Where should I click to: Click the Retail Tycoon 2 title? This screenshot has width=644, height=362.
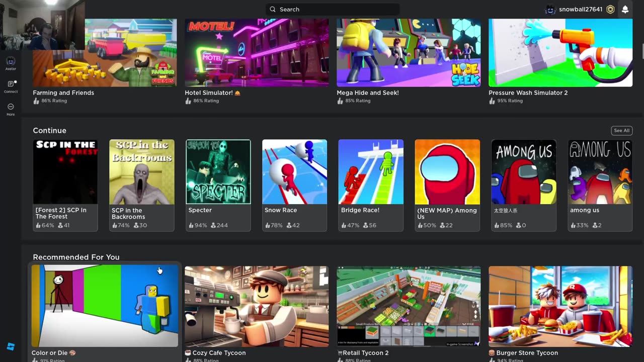[x=363, y=353]
